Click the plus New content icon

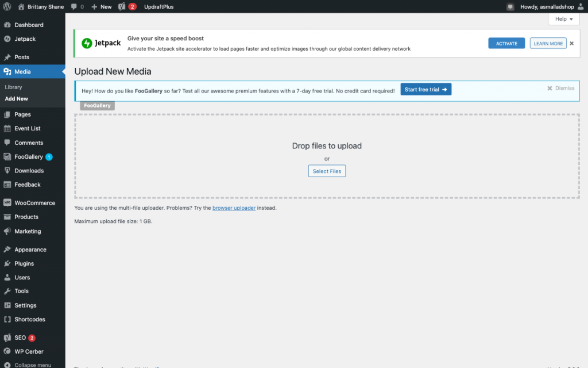94,7
